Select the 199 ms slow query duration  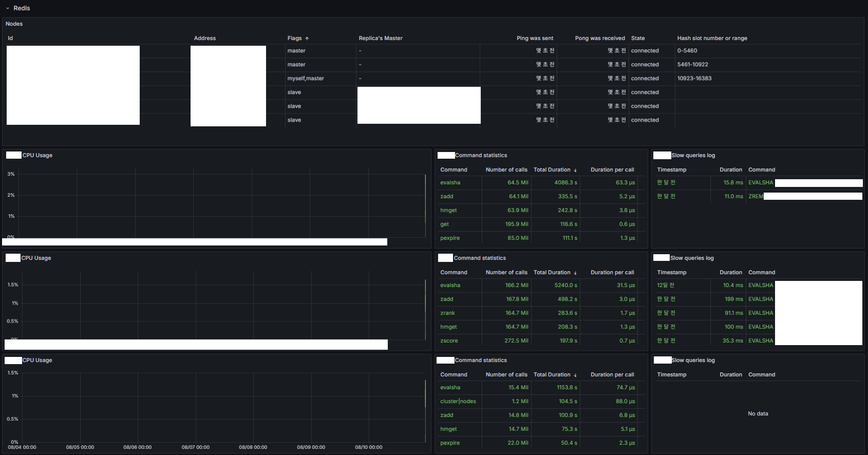(734, 299)
